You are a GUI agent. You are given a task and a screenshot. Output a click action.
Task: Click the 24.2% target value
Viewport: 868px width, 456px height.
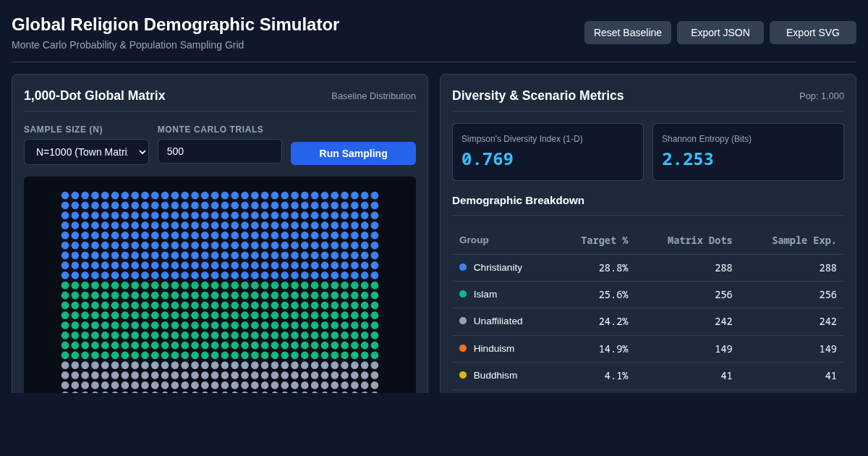pyautogui.click(x=613, y=321)
